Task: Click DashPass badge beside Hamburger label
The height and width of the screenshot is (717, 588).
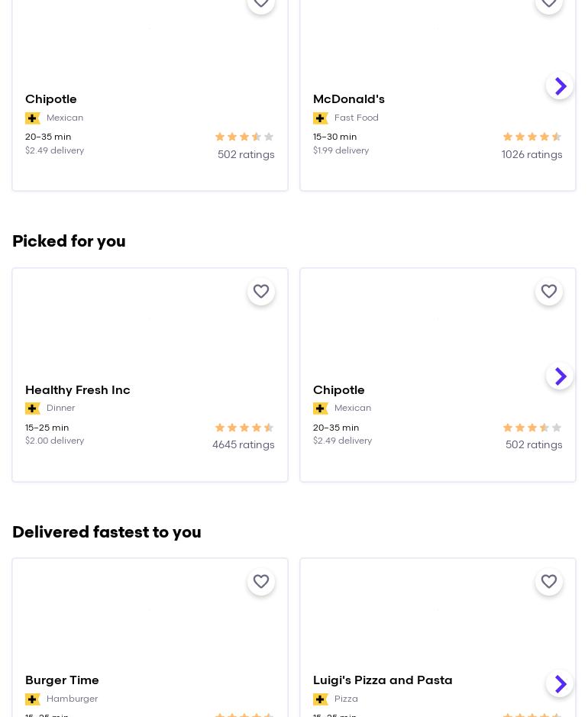Action: pyautogui.click(x=33, y=699)
